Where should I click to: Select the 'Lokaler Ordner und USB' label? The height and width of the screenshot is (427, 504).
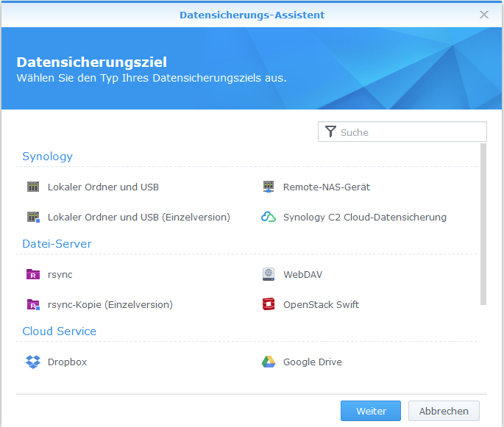tap(103, 187)
